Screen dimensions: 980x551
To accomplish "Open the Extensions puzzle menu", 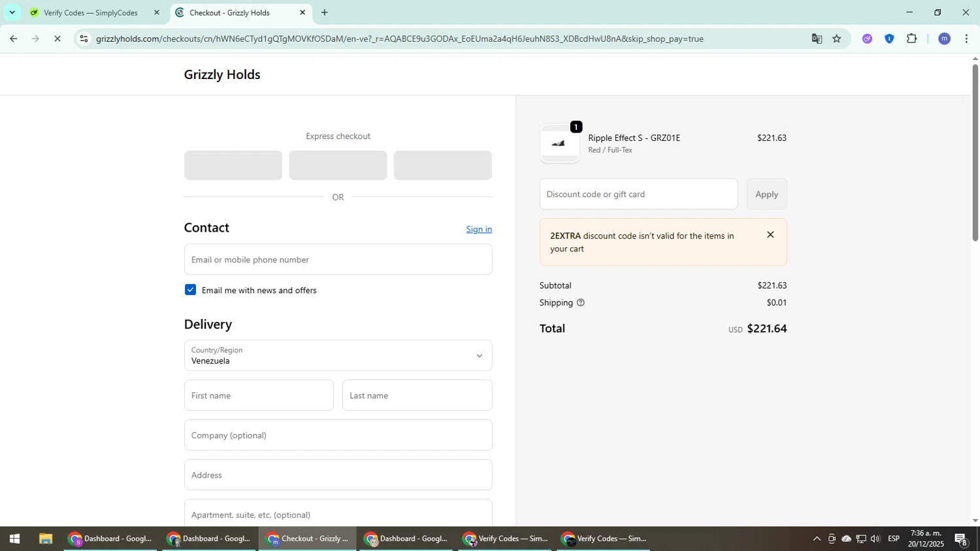I will (912, 39).
